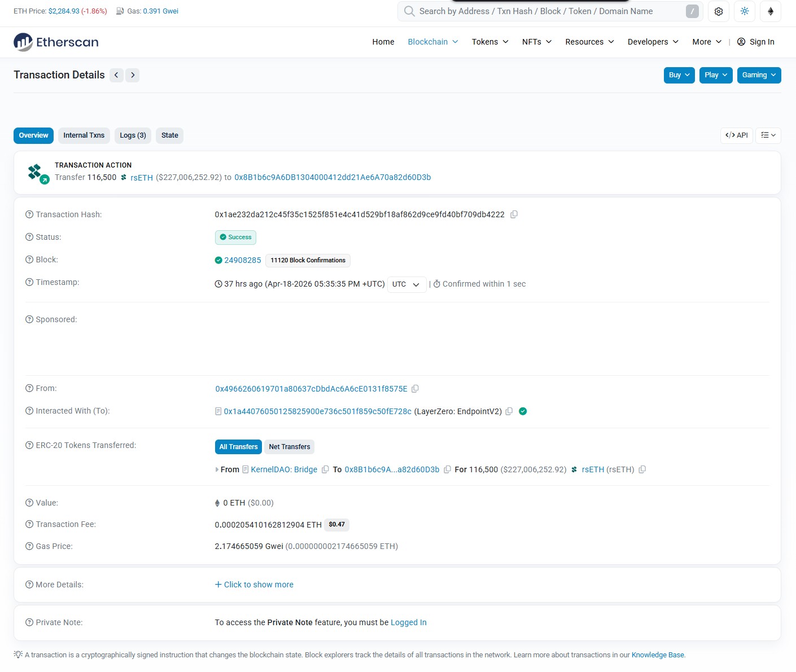The image size is (796, 672).
Task: Open the Tokens menu
Action: pos(489,42)
